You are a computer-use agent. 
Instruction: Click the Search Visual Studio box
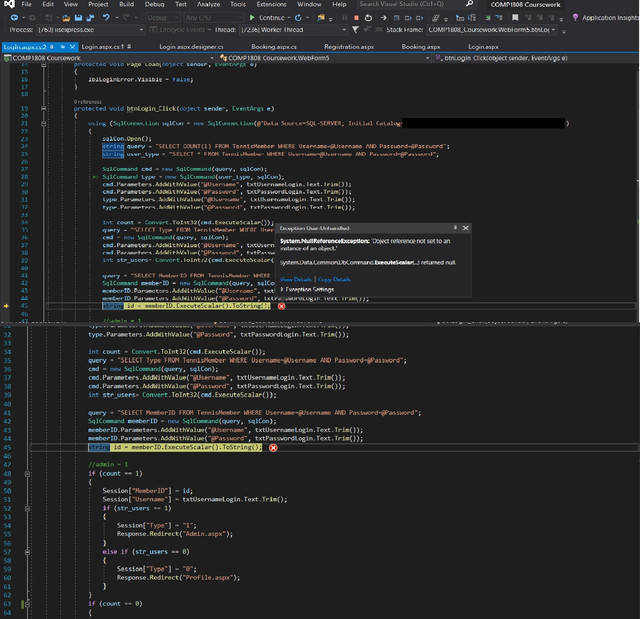click(x=416, y=4)
